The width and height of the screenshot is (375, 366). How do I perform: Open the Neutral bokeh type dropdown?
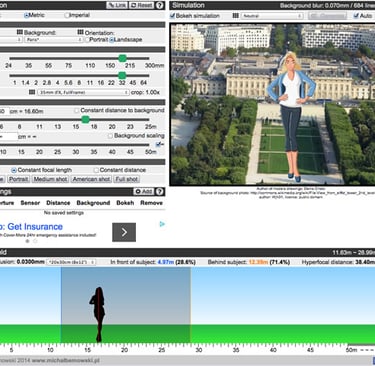272,16
